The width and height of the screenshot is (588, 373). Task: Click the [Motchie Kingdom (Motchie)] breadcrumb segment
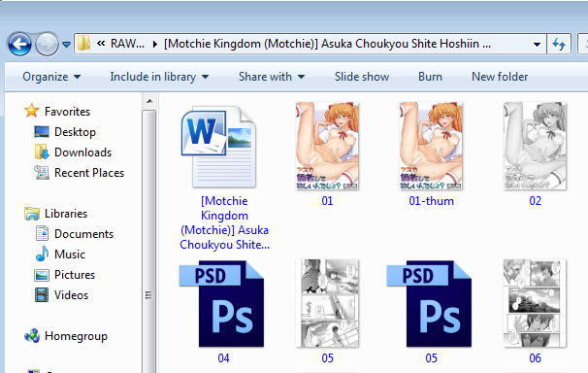[327, 44]
